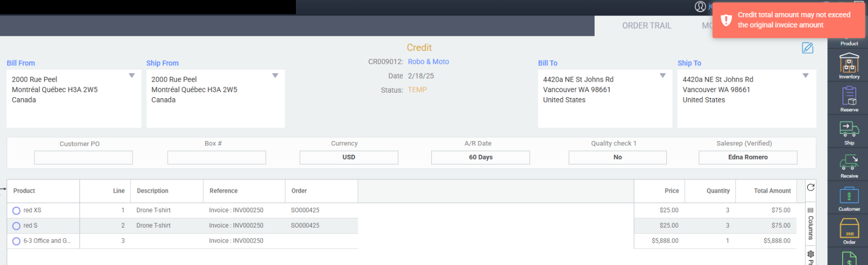868x265 pixels.
Task: Click the Customer PO input field
Action: (x=83, y=157)
